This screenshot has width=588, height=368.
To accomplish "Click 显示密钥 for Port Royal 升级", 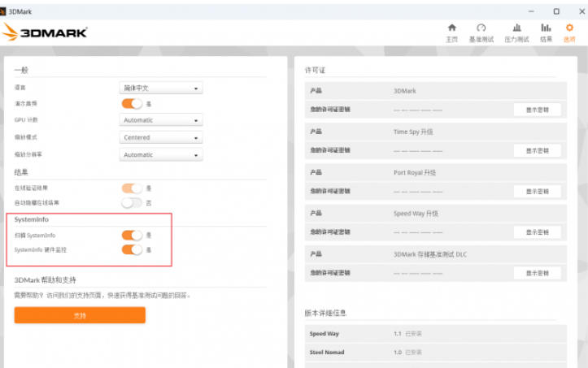I will [x=537, y=192].
